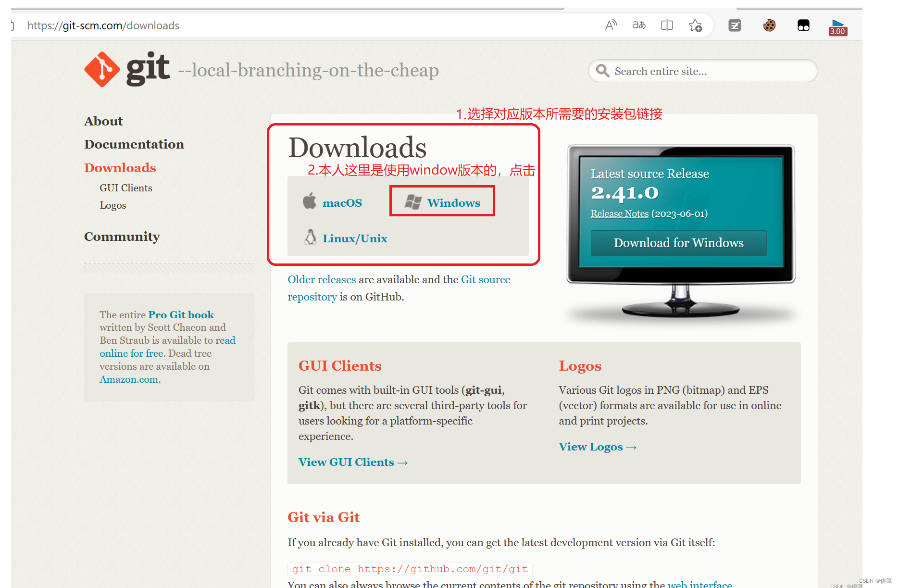Click View GUI Clients arrow link
The image size is (899, 588).
pos(353,462)
